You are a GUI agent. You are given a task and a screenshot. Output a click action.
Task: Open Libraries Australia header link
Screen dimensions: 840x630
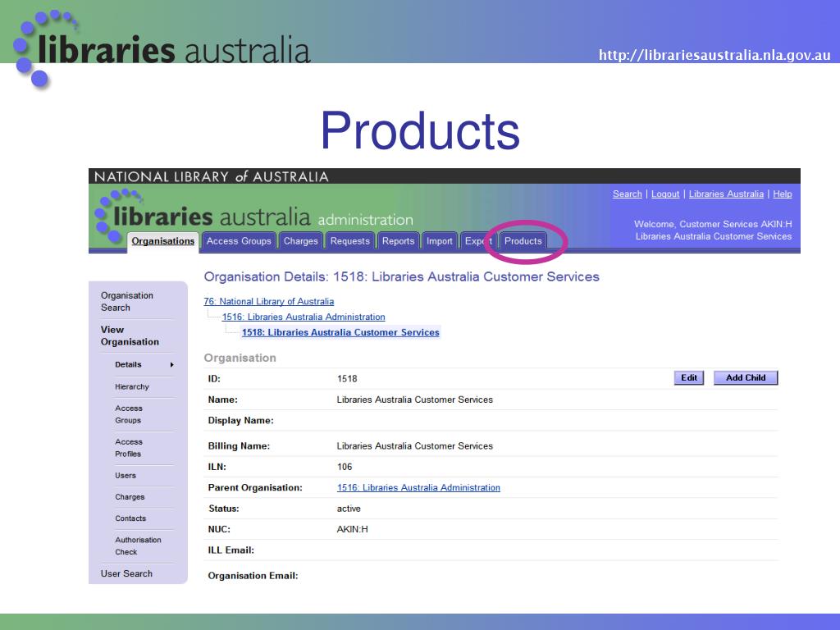pos(726,194)
